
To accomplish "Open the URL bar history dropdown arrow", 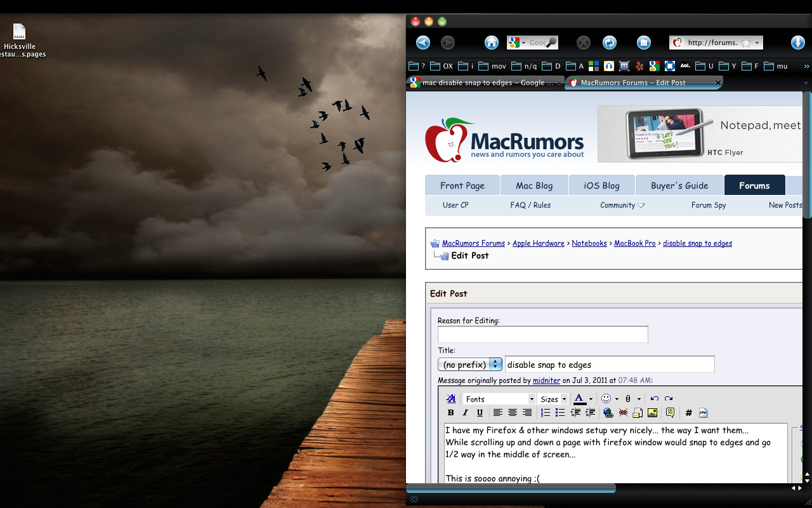I will pyautogui.click(x=757, y=43).
